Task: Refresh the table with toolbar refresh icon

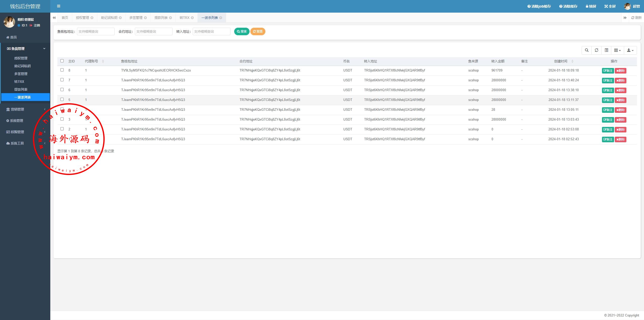Action: point(596,50)
